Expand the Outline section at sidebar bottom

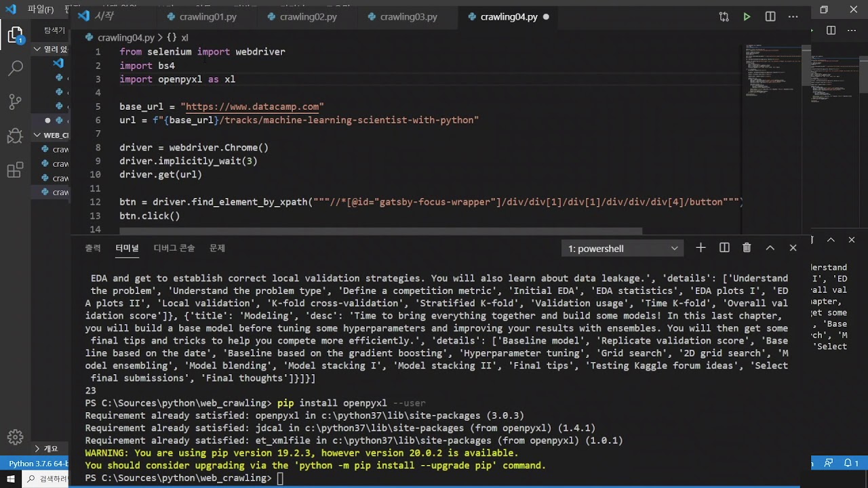(51, 449)
